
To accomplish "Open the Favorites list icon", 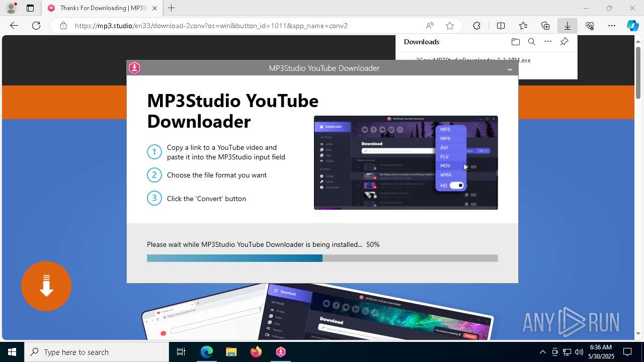I will [x=523, y=26].
